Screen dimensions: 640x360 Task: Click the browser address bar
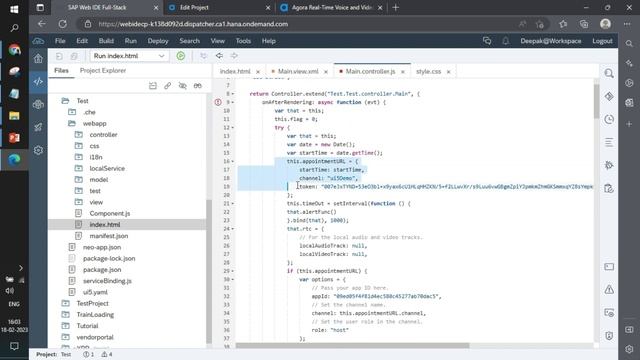302,24
